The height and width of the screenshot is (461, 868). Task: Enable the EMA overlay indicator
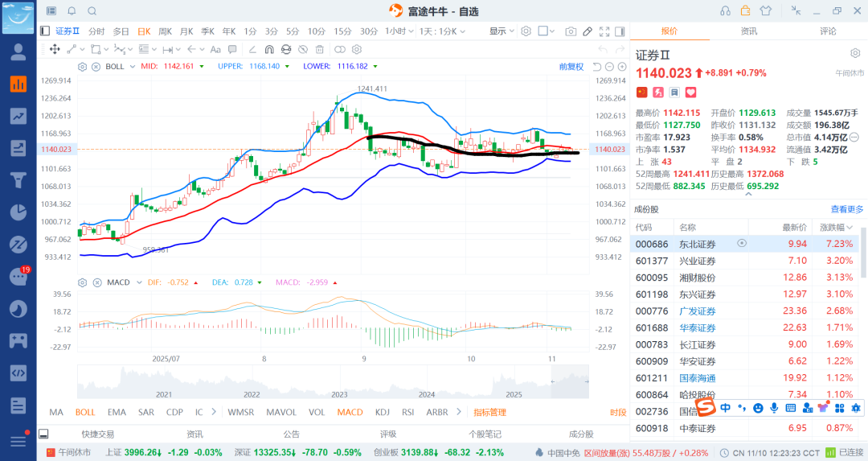click(117, 412)
